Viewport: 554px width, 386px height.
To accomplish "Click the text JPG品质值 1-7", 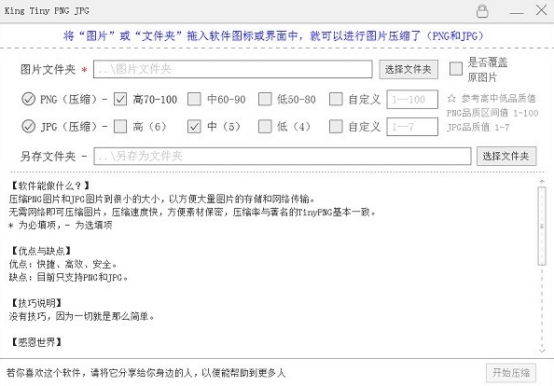I will click(478, 127).
